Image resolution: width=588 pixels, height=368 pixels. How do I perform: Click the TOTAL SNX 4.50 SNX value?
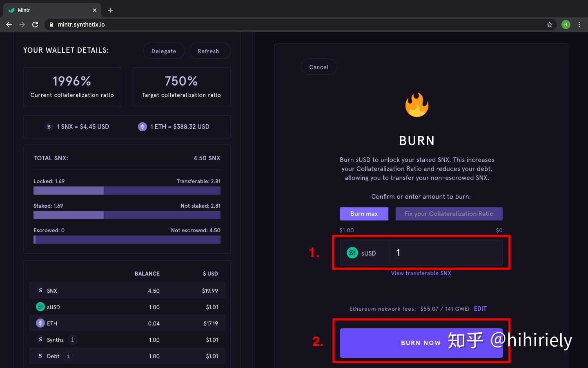[207, 158]
